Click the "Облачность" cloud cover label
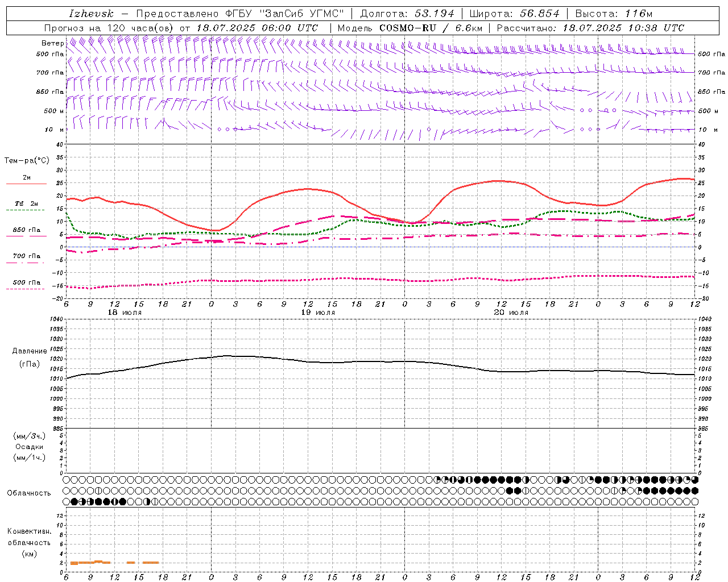Screen dimensions: 728x582 [x=29, y=493]
